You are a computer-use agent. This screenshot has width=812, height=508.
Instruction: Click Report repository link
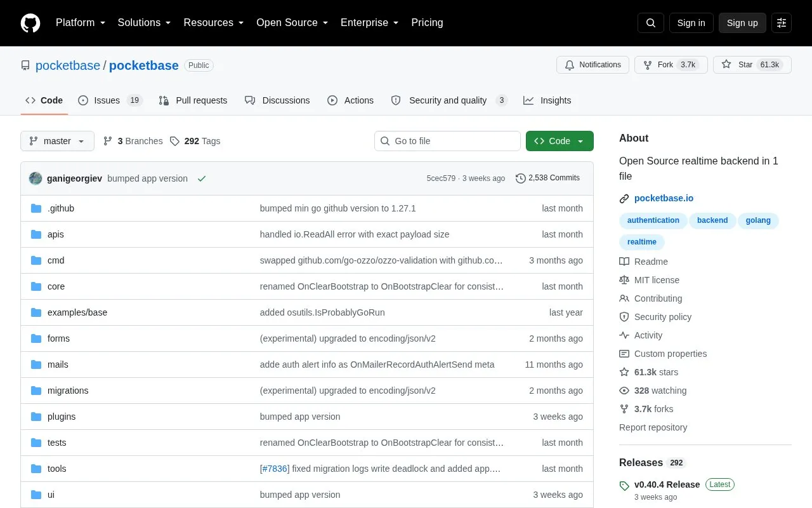(653, 427)
